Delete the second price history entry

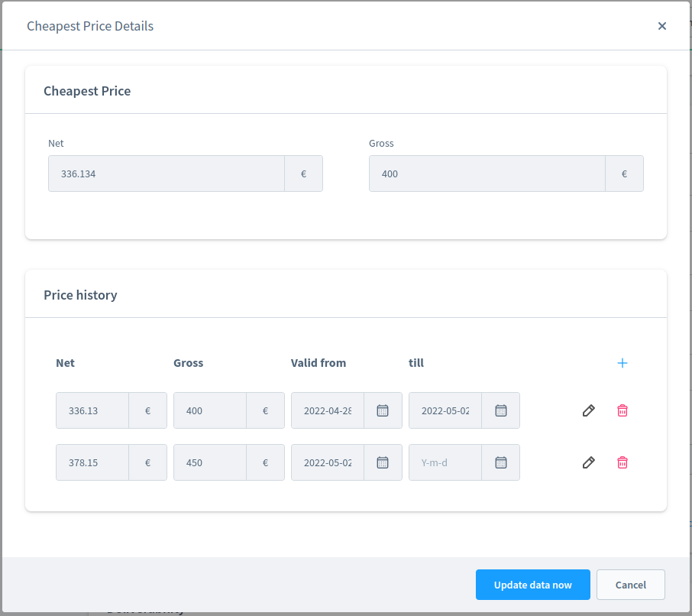point(622,462)
